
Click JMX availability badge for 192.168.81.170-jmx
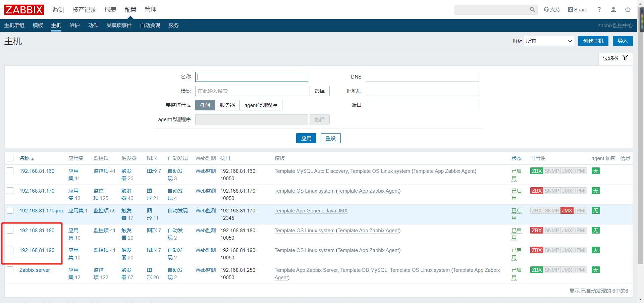[x=567, y=211]
